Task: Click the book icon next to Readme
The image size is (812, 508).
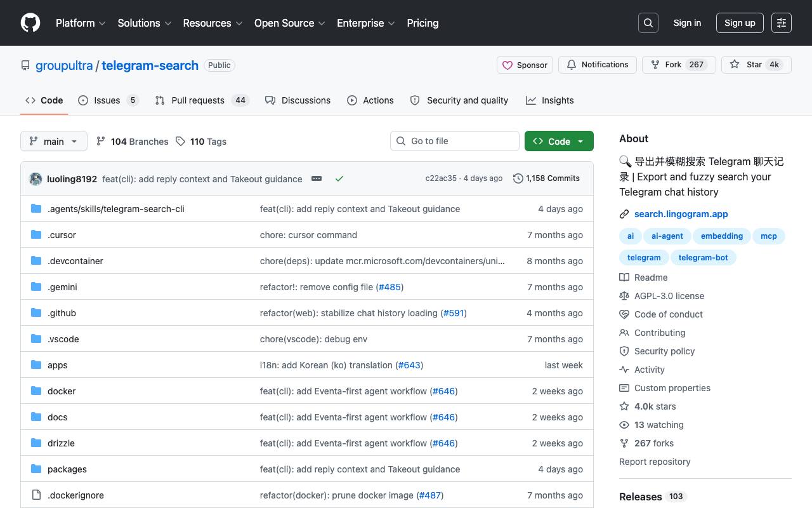Action: (624, 277)
